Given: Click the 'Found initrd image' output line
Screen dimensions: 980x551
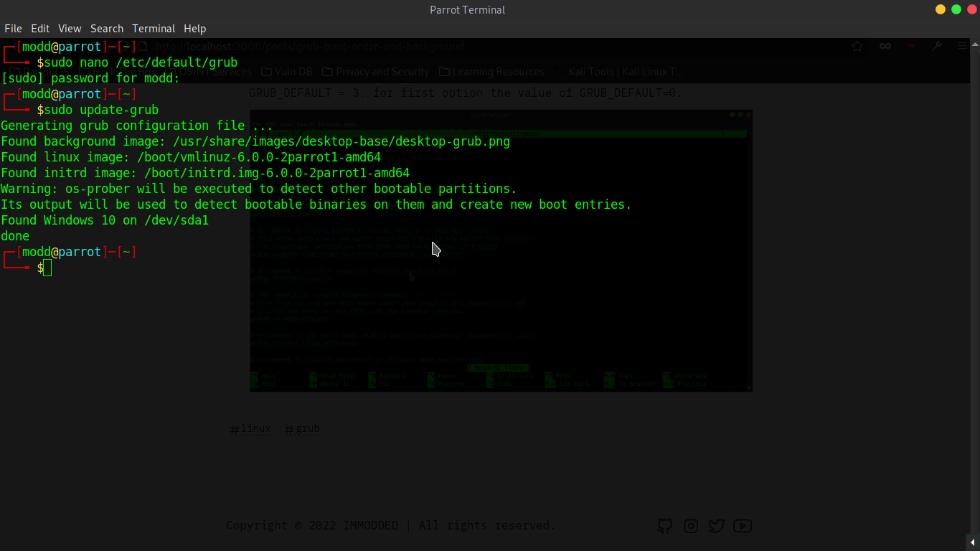Looking at the screenshot, I should 205,173.
